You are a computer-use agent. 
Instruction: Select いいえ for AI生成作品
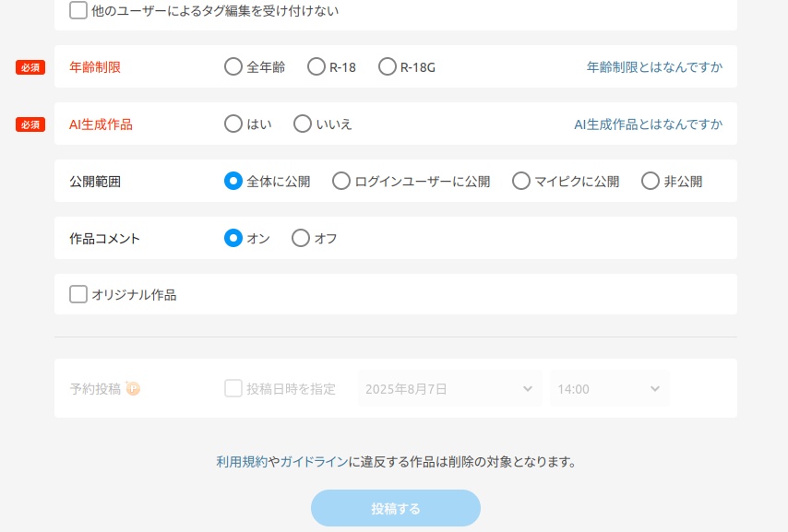pyautogui.click(x=303, y=124)
